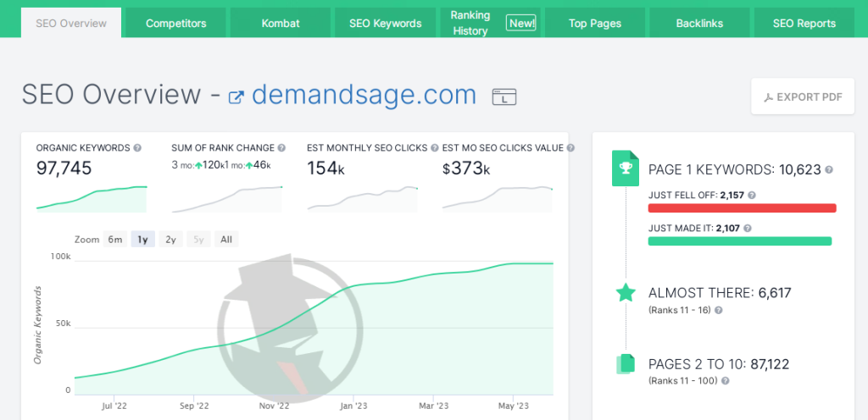Click the Pages 2 to 10: 87,122 label

click(x=718, y=364)
